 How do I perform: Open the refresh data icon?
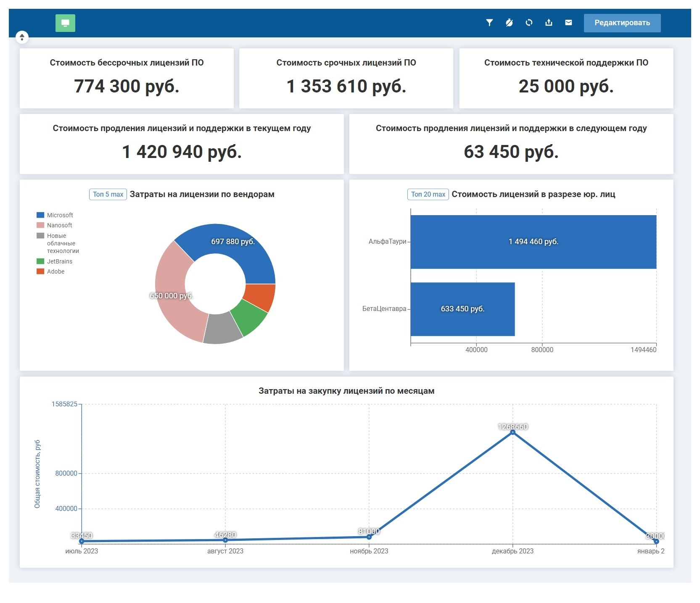coord(529,23)
